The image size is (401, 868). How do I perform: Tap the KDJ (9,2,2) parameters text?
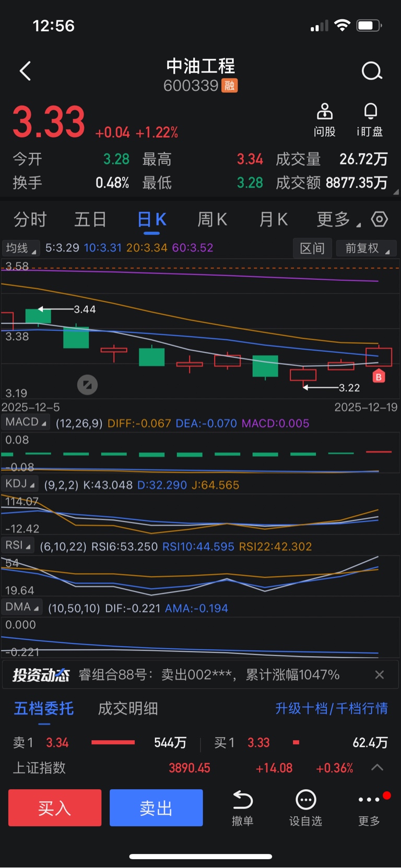coord(61,485)
